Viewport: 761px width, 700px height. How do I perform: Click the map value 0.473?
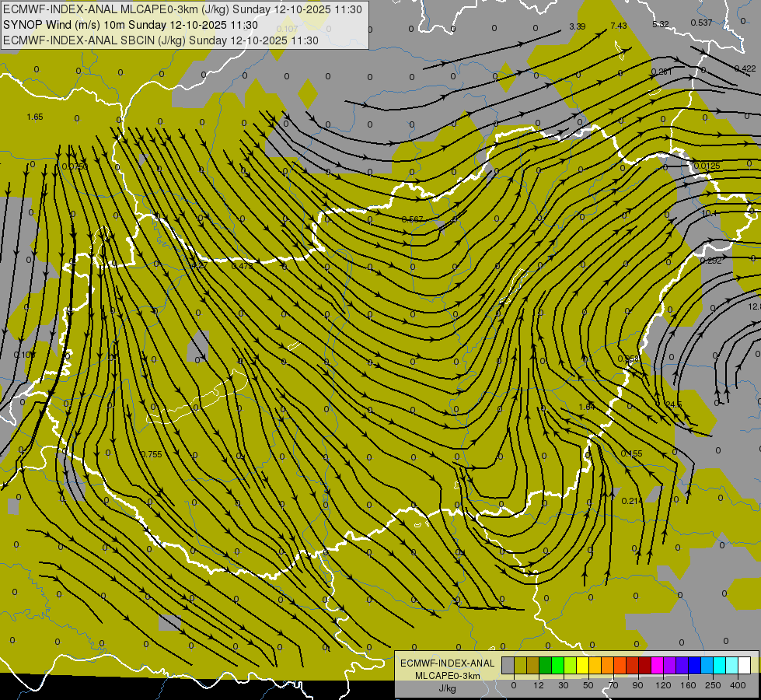click(242, 266)
